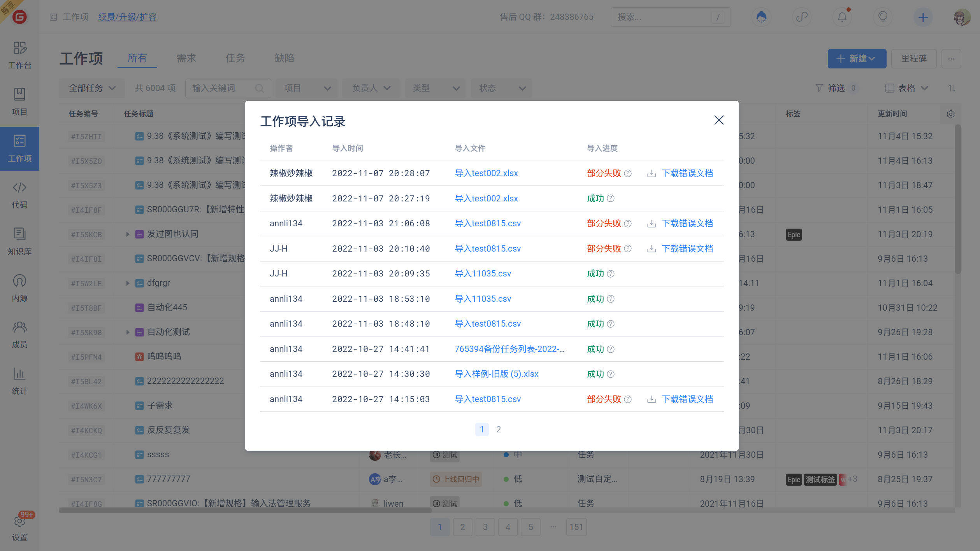
Task: Click the plus quick-create icon in header
Action: click(923, 17)
